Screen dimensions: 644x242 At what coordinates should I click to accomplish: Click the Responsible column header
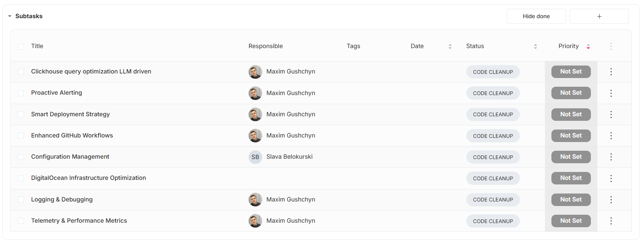tap(266, 46)
